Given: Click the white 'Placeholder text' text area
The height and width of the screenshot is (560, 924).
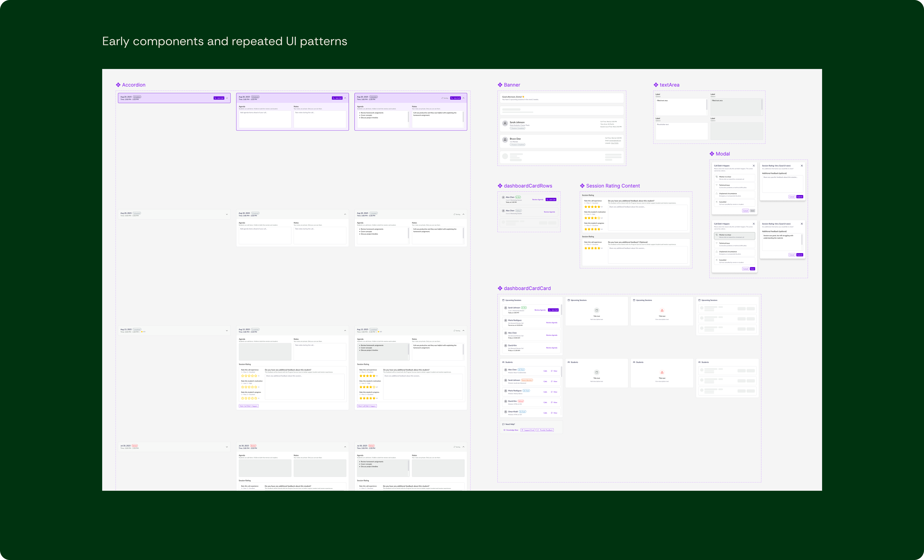Looking at the screenshot, I should click(x=681, y=131).
